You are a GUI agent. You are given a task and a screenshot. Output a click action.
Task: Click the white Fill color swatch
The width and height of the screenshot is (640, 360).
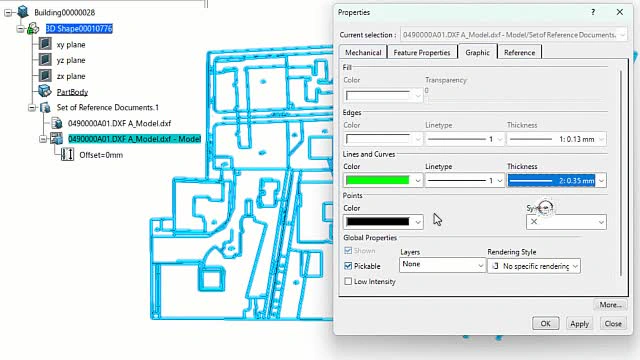click(377, 96)
